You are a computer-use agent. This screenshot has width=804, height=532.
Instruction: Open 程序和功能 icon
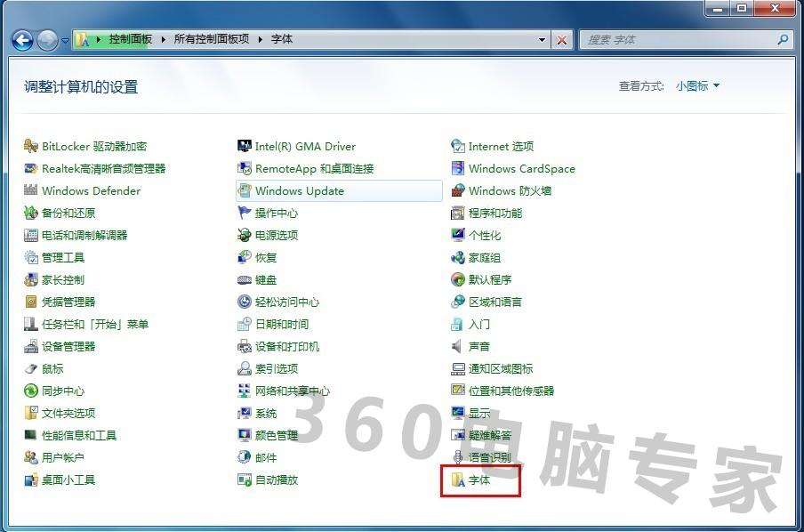click(457, 213)
